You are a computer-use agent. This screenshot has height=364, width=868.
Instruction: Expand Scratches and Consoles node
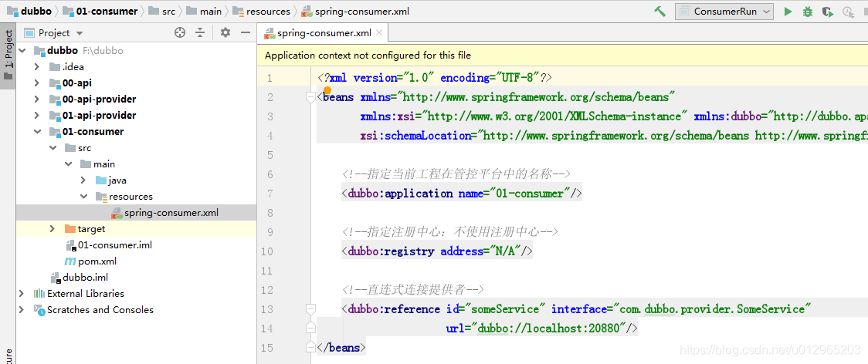(22, 310)
